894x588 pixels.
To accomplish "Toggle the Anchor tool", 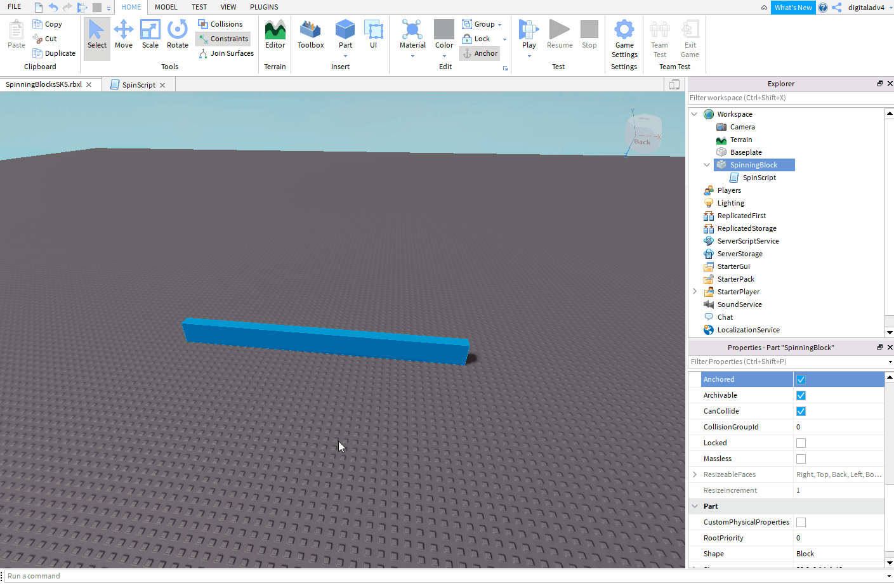I will 480,53.
